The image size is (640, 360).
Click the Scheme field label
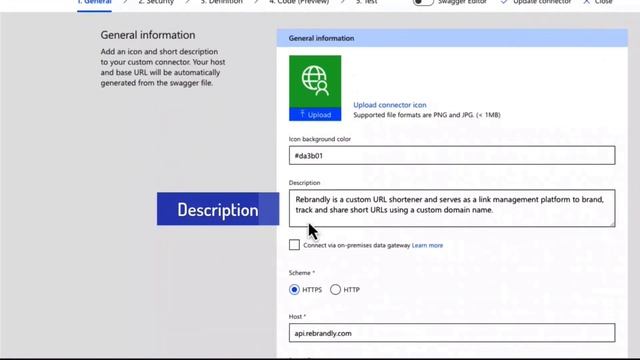coord(302,273)
